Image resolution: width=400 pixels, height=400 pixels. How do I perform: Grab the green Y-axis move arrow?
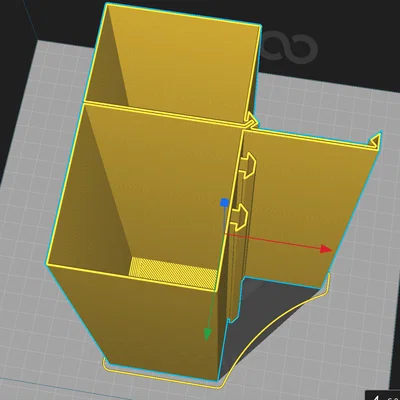[x=207, y=334]
